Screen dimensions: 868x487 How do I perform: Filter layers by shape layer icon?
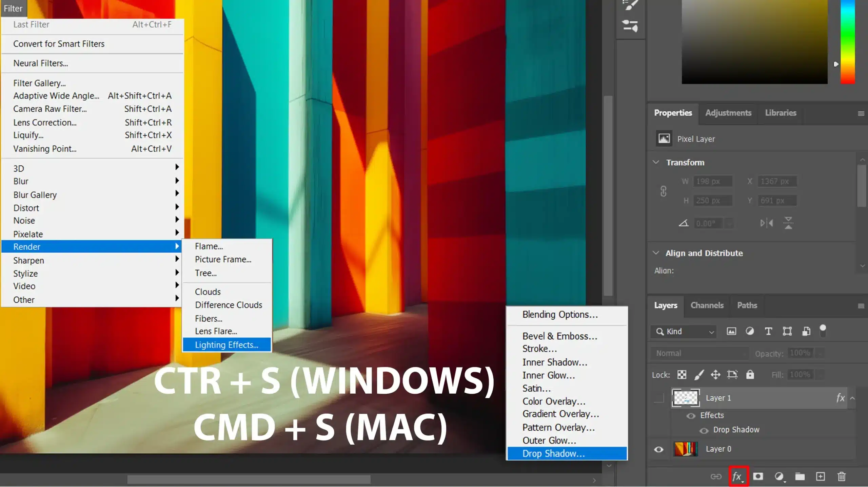tap(787, 331)
